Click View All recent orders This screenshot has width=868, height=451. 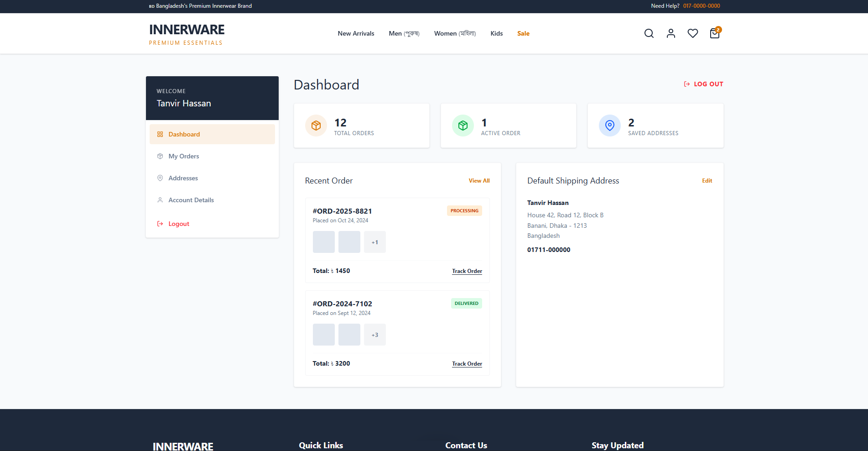point(479,181)
